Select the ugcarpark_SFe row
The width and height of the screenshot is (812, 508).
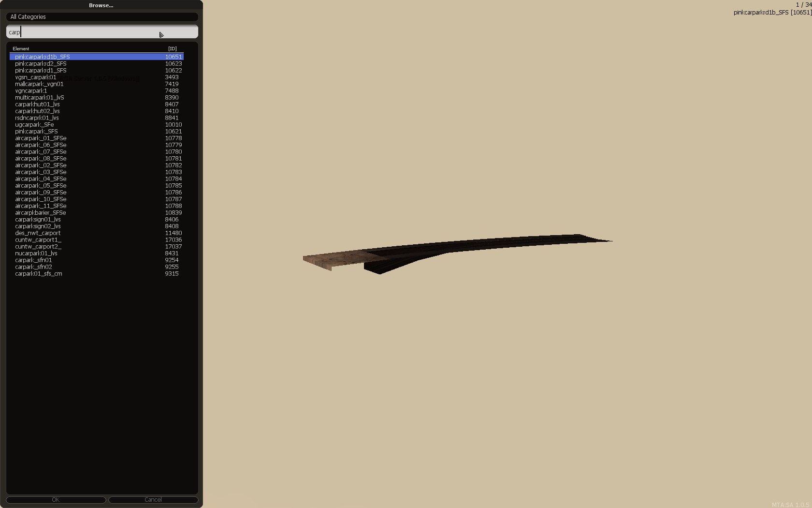point(97,124)
